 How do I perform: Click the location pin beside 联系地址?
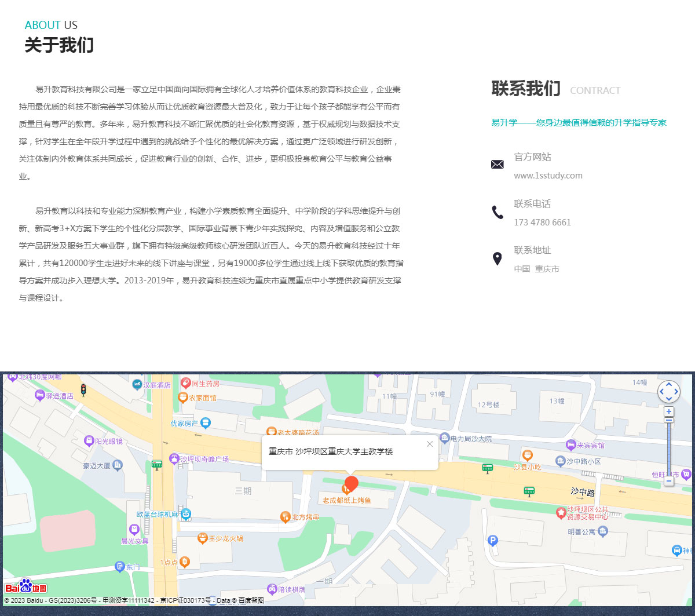(497, 259)
